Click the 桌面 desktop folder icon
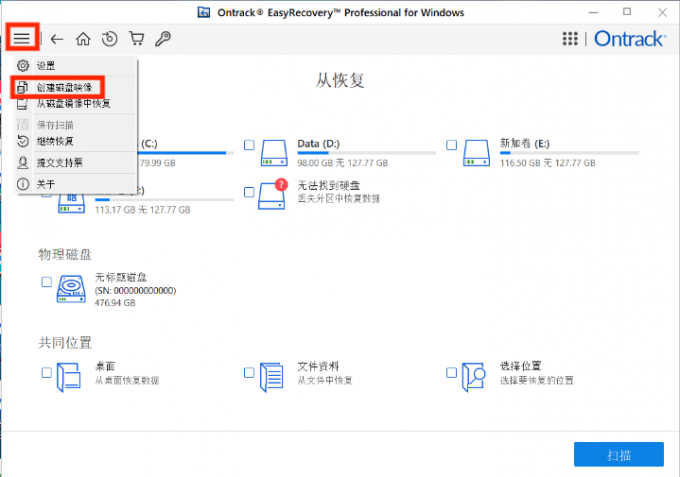This screenshot has height=477, width=680. (x=69, y=377)
